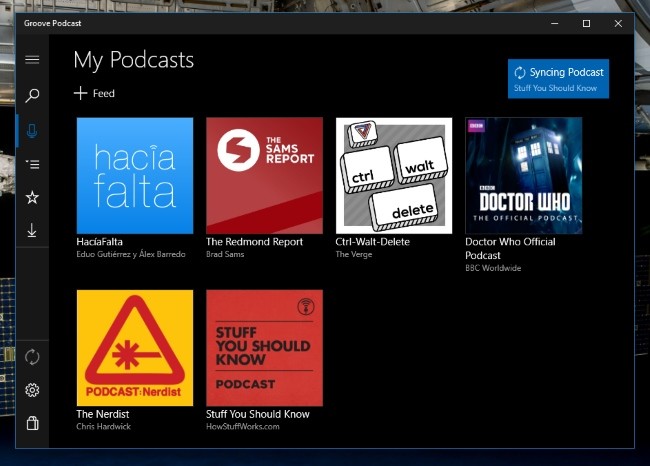Viewport: 650px width, 466px height.
Task: Select Stuff You Should Know podcast tile
Action: pos(264,348)
